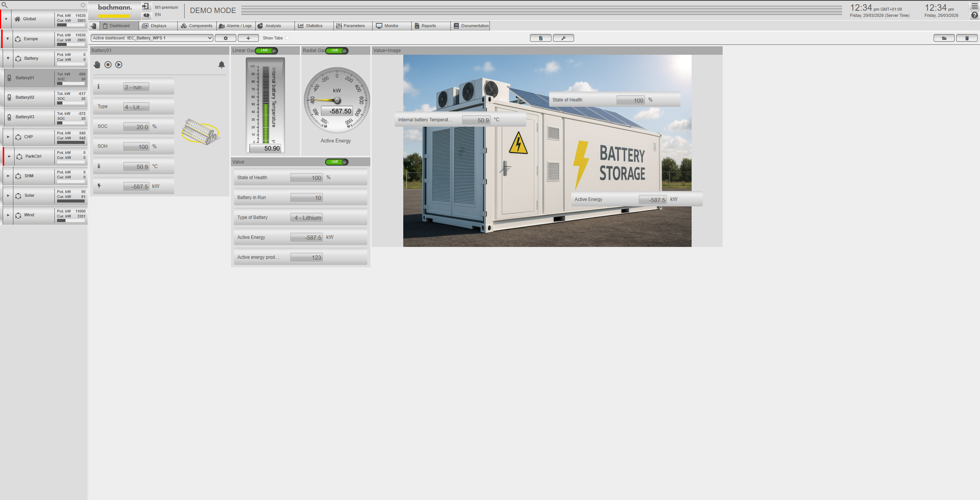
Task: Toggle the Value widget LIVE switch
Action: tap(337, 162)
